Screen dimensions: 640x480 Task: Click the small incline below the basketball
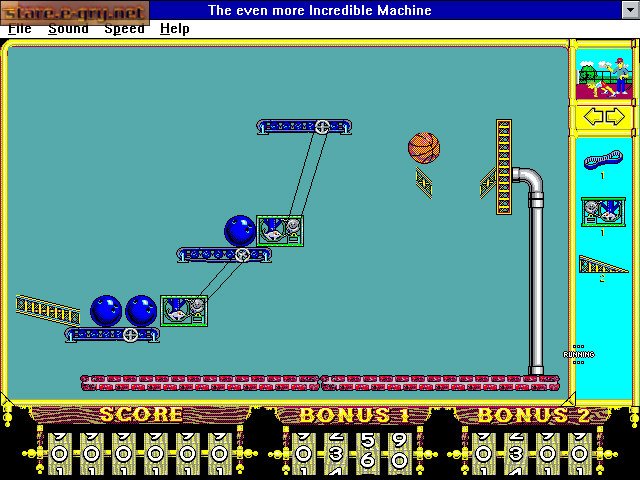click(x=424, y=183)
